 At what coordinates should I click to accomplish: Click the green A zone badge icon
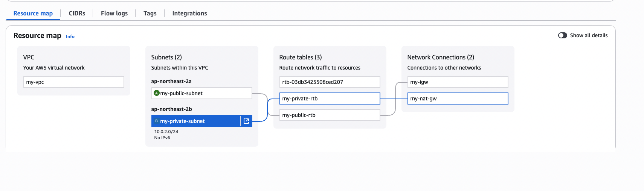[157, 93]
